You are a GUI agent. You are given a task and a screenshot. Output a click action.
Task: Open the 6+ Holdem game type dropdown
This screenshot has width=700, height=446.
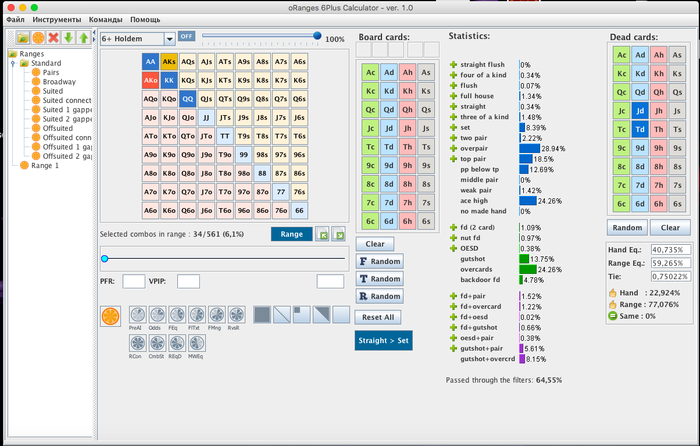(170, 39)
